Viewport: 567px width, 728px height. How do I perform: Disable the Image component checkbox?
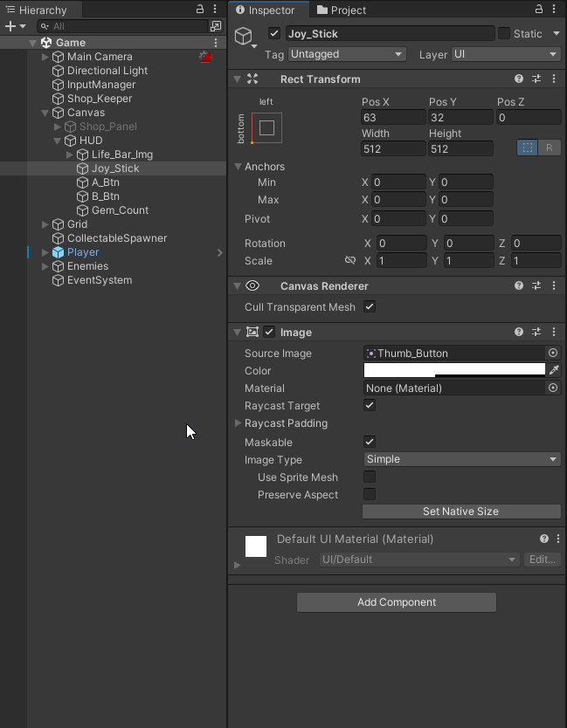coord(269,332)
